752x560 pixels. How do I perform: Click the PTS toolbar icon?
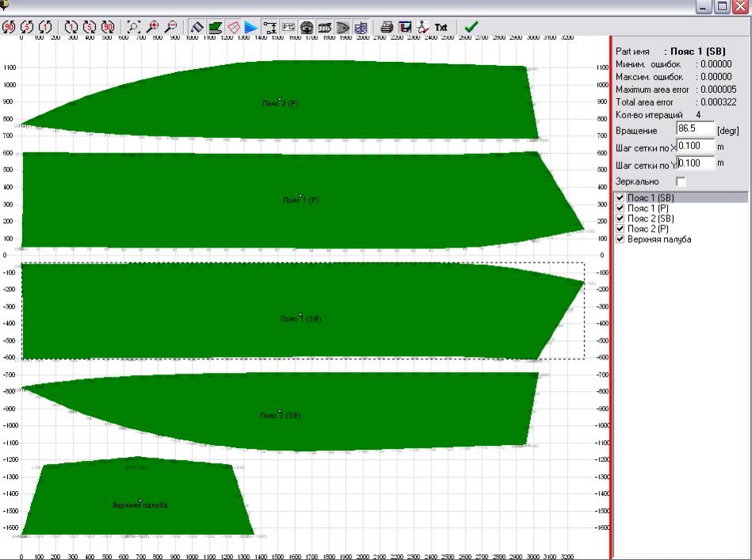coord(288,27)
